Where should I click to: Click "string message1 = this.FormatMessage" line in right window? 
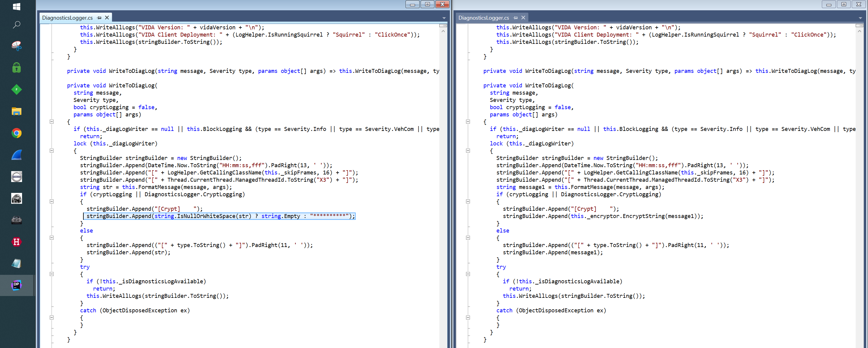coord(580,187)
